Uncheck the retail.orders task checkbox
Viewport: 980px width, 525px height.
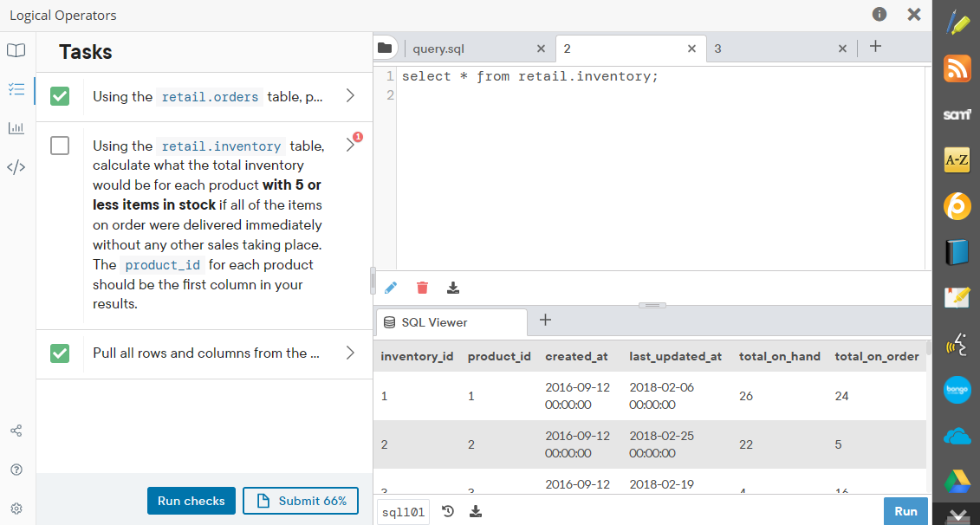(59, 95)
